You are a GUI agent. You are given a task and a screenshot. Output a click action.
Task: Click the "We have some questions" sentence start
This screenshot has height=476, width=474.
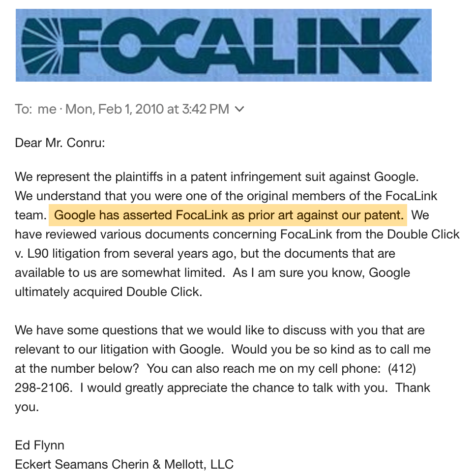[79, 330]
